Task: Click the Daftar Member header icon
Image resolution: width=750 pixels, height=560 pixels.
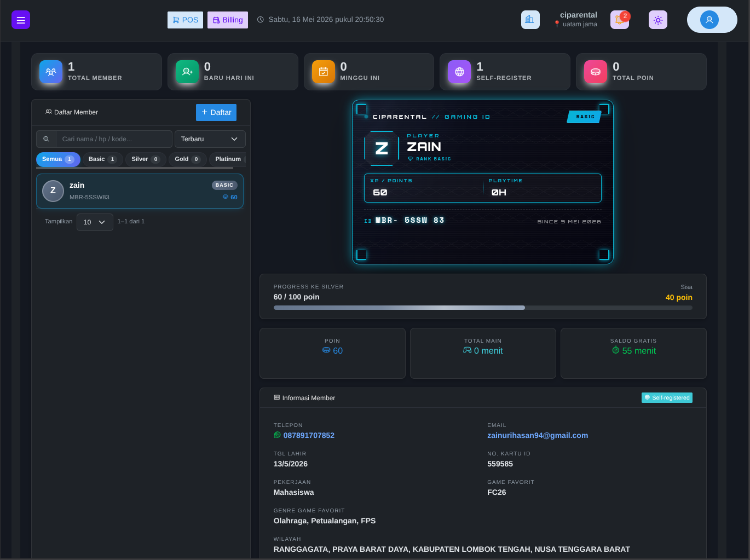Action: tap(49, 112)
